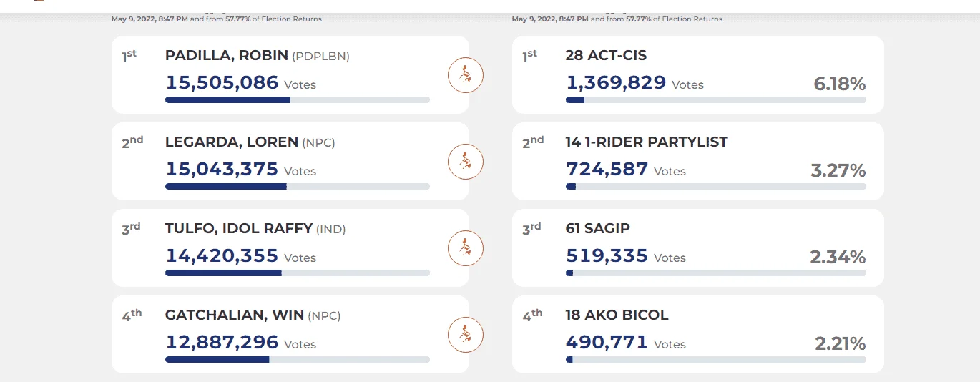Viewport: 980px width, 382px height.
Task: Select the PADILLA, ROBIN candidate name
Action: coord(227,56)
